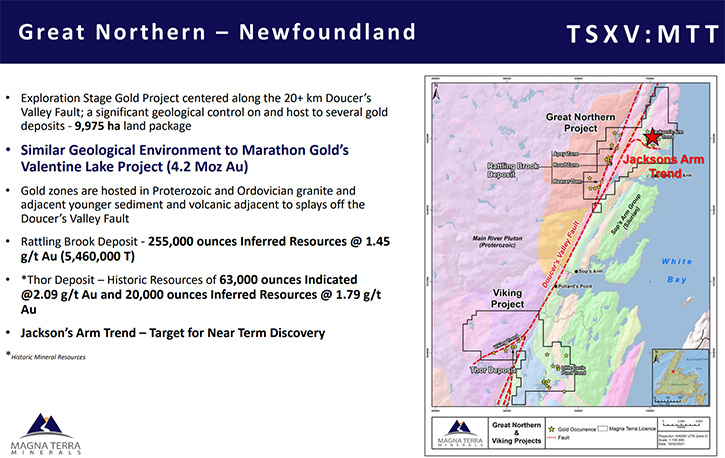Click the 'Sop's Arm' town label
The image size is (725, 458).
[x=589, y=271]
